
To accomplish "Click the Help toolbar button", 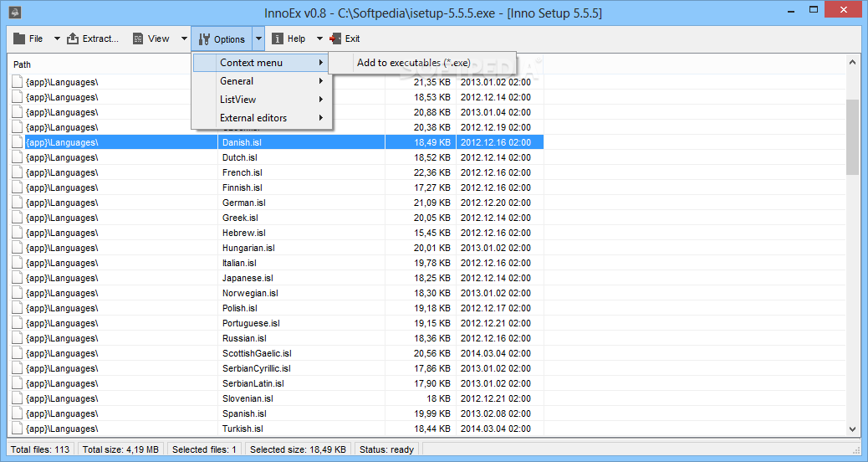I will pyautogui.click(x=290, y=38).
